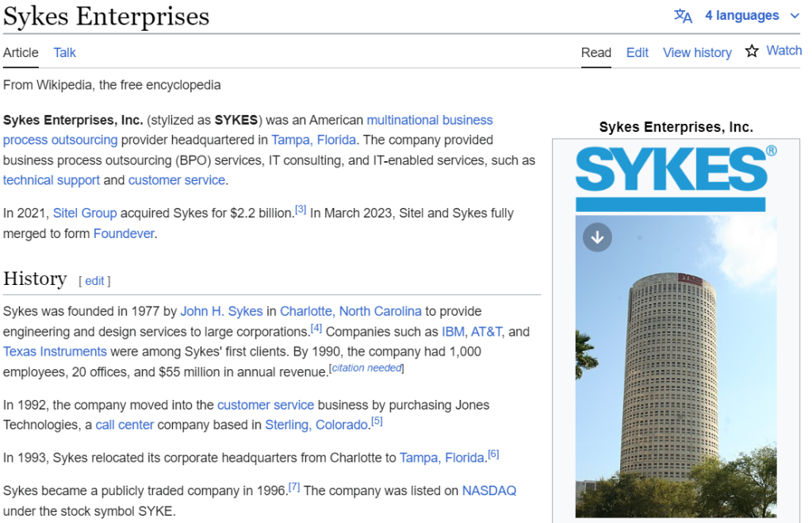
Task: Open the Texas Instruments link
Action: pos(55,352)
